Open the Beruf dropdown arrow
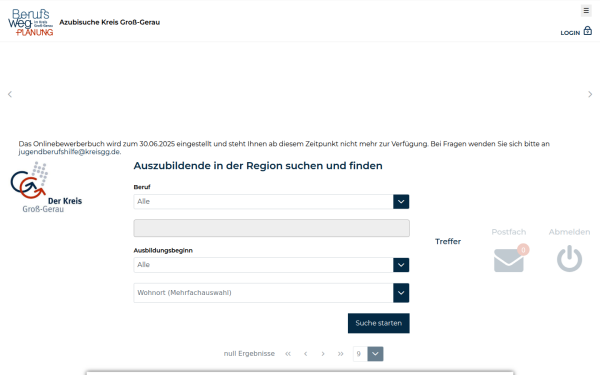The image size is (600, 375). pyautogui.click(x=401, y=202)
